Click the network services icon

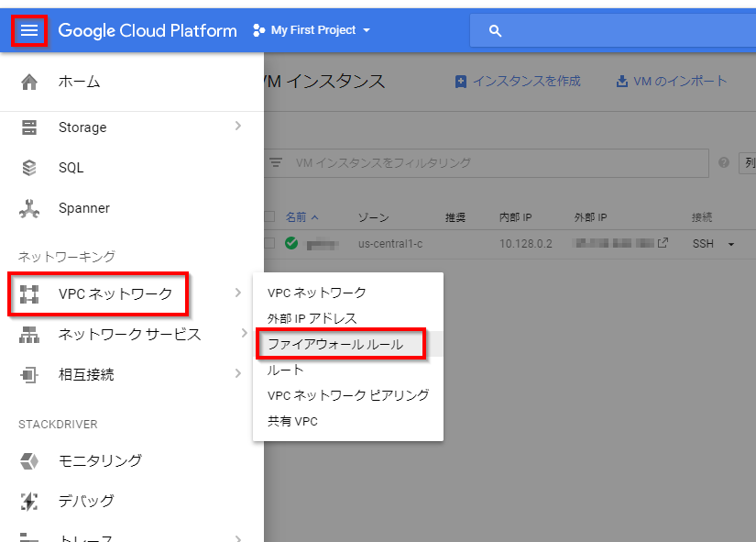(29, 335)
